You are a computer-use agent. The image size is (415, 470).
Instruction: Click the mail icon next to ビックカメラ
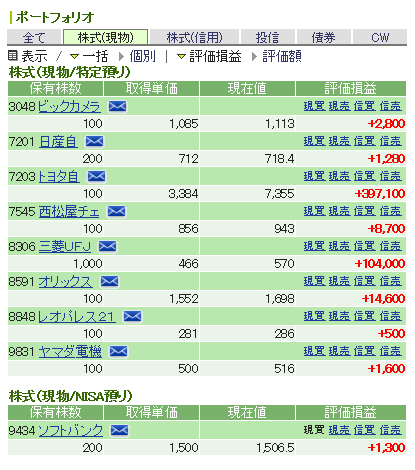click(x=118, y=106)
